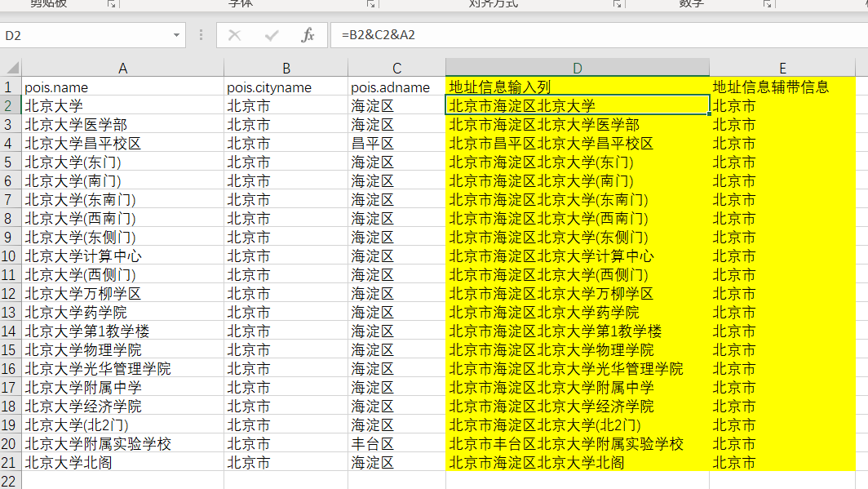Click cell '北京大学(东南门)' in column A

coord(123,199)
